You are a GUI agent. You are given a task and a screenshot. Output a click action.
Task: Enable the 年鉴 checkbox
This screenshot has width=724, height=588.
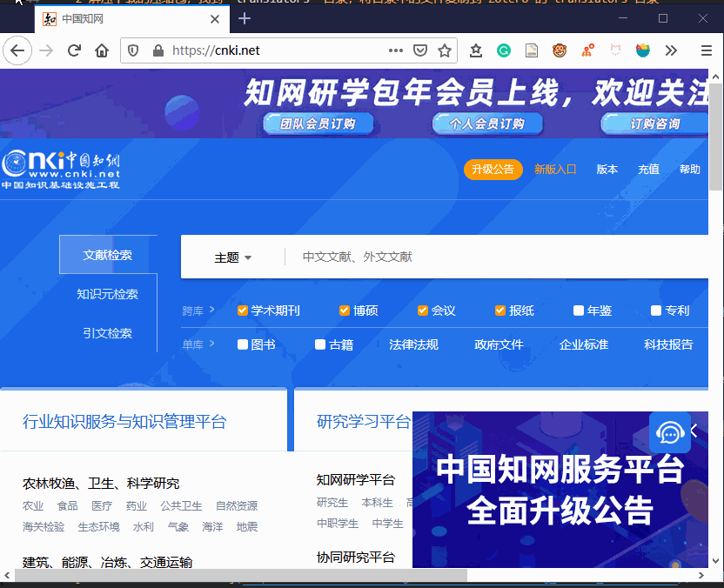[x=578, y=311]
